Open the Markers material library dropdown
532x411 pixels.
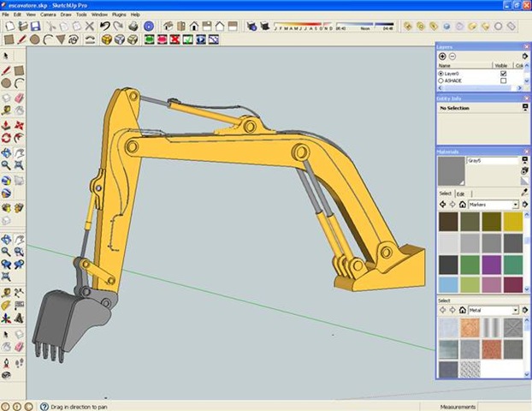pos(516,205)
